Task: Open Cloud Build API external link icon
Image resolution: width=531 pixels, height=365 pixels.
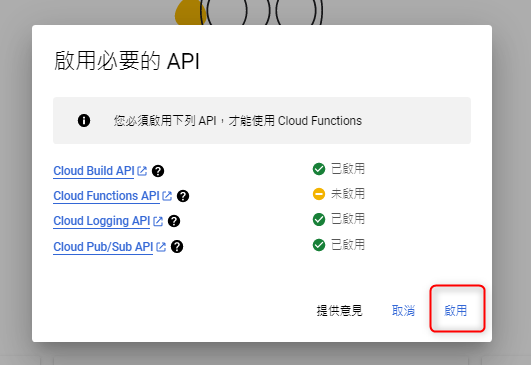Action: tap(142, 171)
